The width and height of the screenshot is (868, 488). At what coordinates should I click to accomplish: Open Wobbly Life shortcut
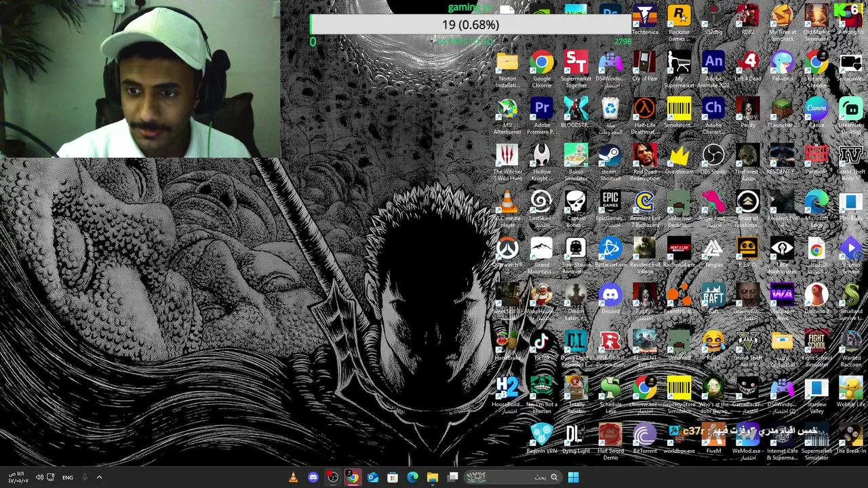[x=851, y=392]
